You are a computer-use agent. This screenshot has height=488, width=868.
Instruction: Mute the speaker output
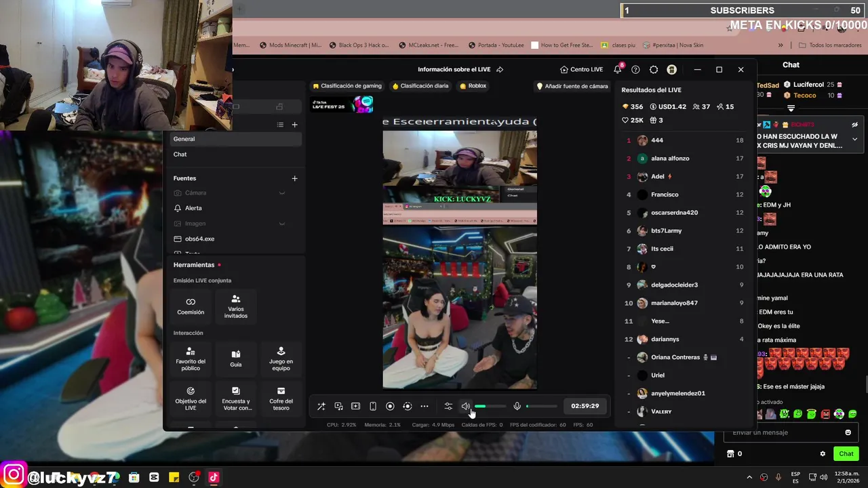(466, 406)
